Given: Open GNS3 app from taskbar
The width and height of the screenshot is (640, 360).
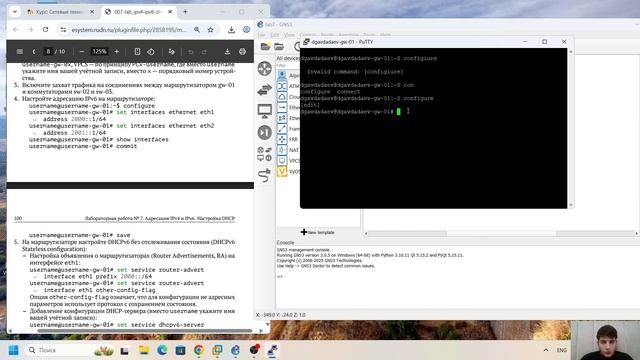Looking at the screenshot, I should 236,350.
